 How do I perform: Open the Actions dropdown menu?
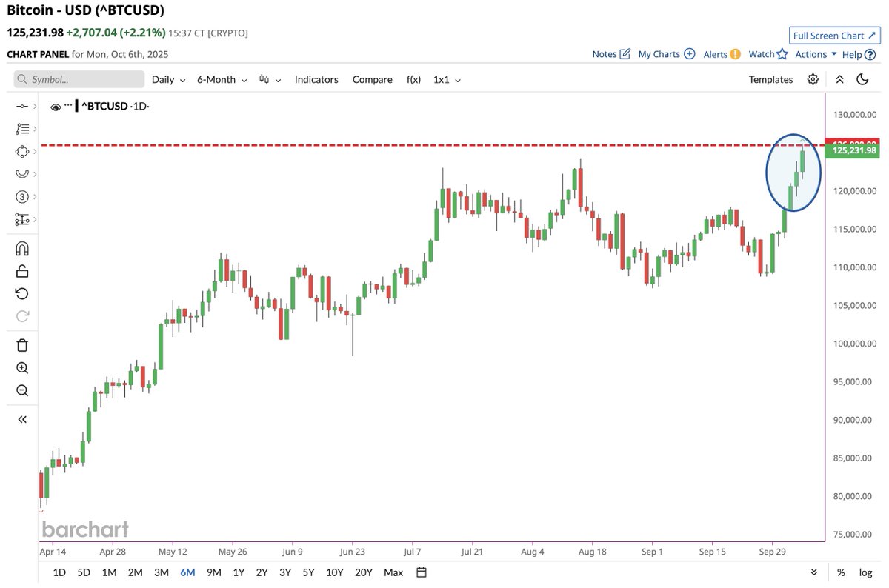pyautogui.click(x=816, y=54)
